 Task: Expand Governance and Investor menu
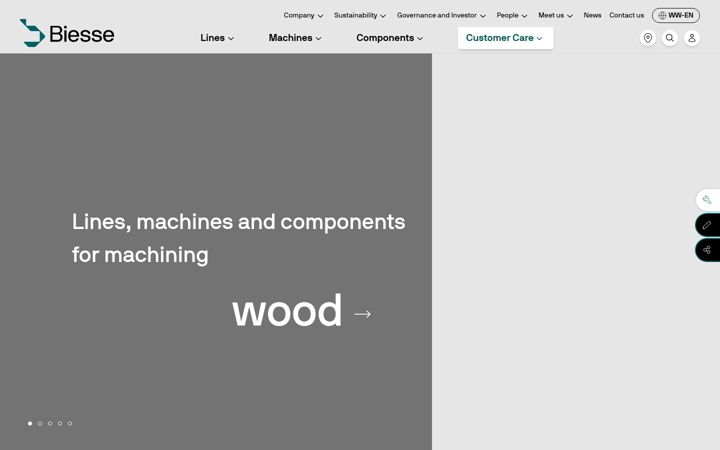[441, 15]
